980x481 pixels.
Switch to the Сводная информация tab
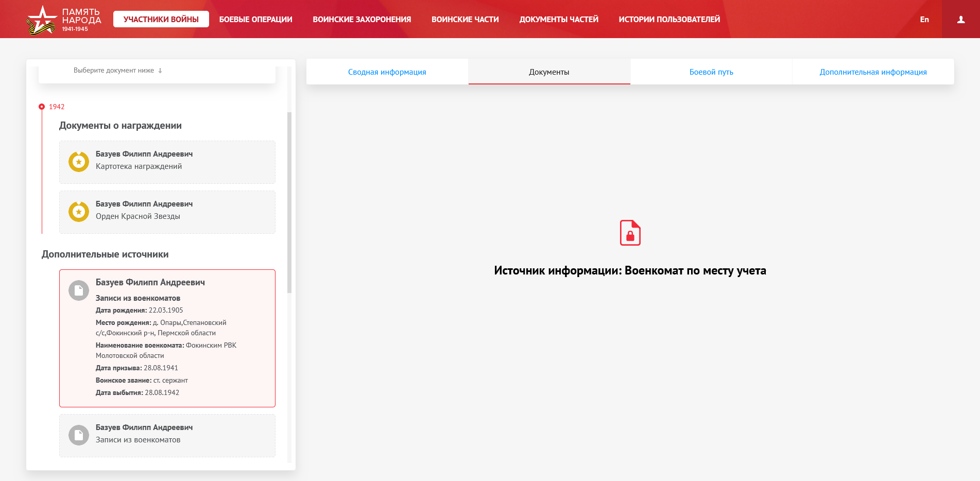387,72
